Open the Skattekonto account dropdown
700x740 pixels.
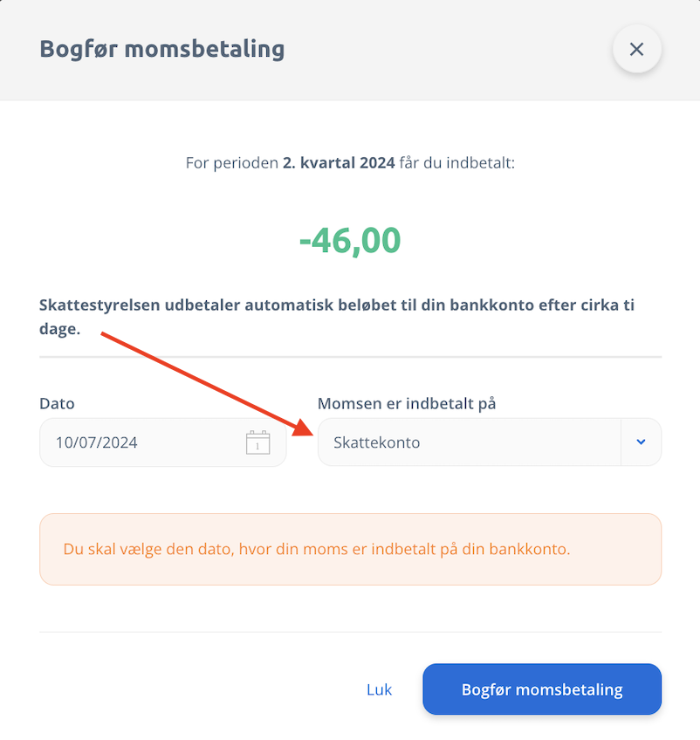[x=490, y=442]
